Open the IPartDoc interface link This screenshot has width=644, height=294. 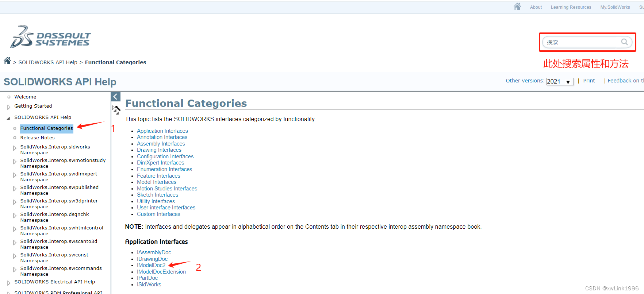147,278
